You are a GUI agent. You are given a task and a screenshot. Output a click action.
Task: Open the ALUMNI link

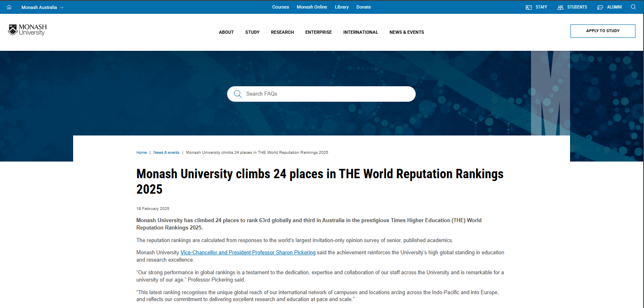click(614, 7)
